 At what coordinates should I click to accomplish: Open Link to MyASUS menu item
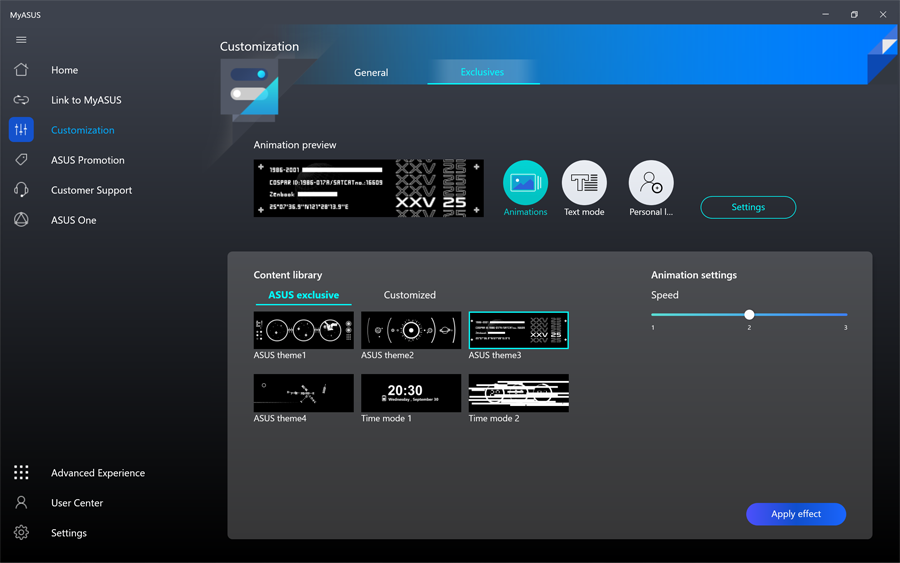coord(86,100)
